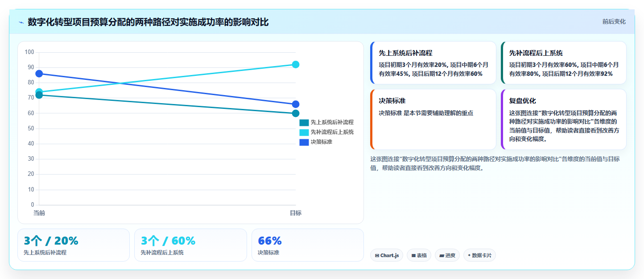Click the lightning icon beside the title
Screen dimensions: 644x279
click(x=21, y=22)
